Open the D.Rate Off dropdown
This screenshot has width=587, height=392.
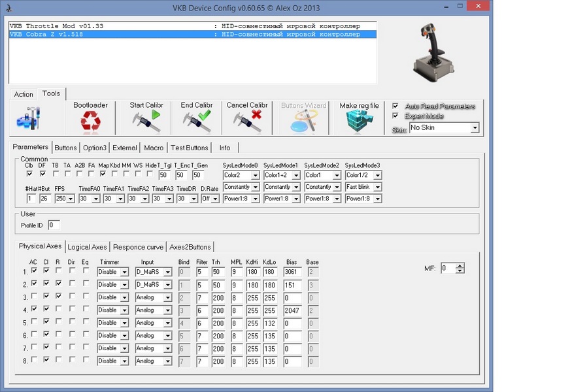pyautogui.click(x=210, y=199)
